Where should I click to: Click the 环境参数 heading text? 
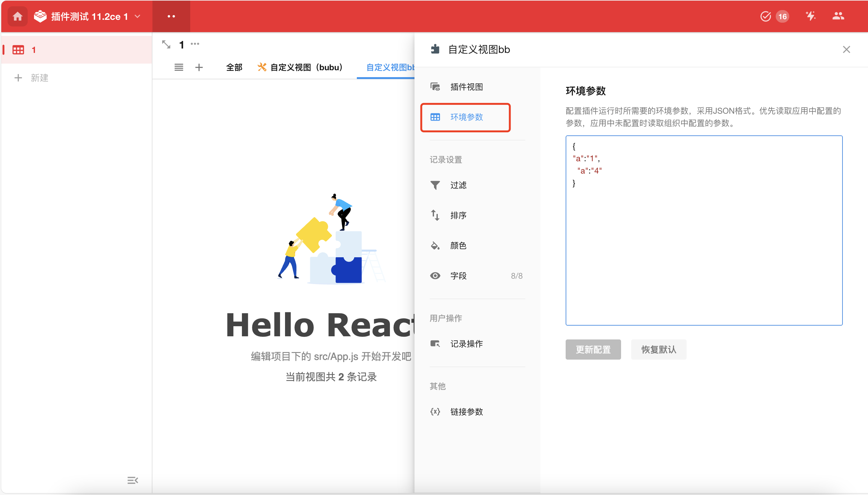(585, 91)
